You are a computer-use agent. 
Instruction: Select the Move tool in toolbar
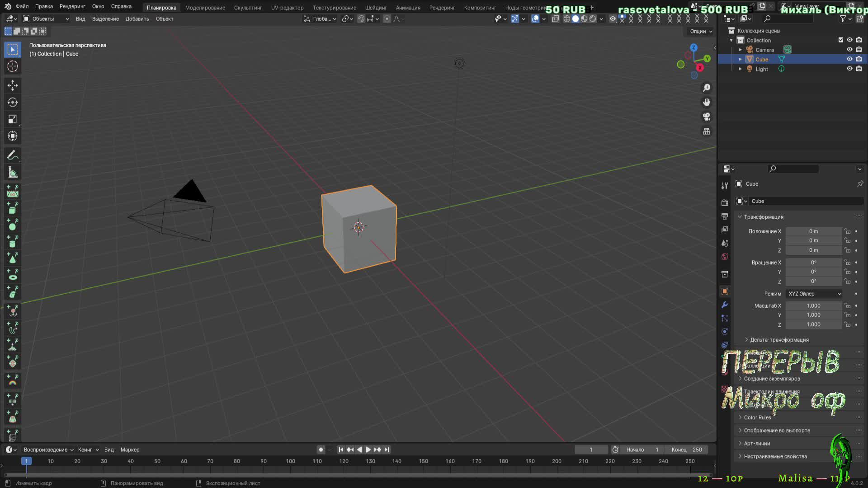[x=13, y=85]
